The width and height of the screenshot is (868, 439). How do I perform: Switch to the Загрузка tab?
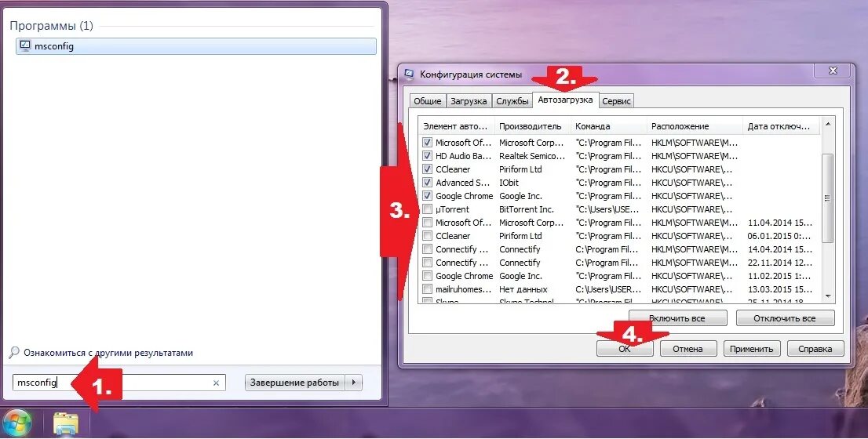pyautogui.click(x=469, y=101)
